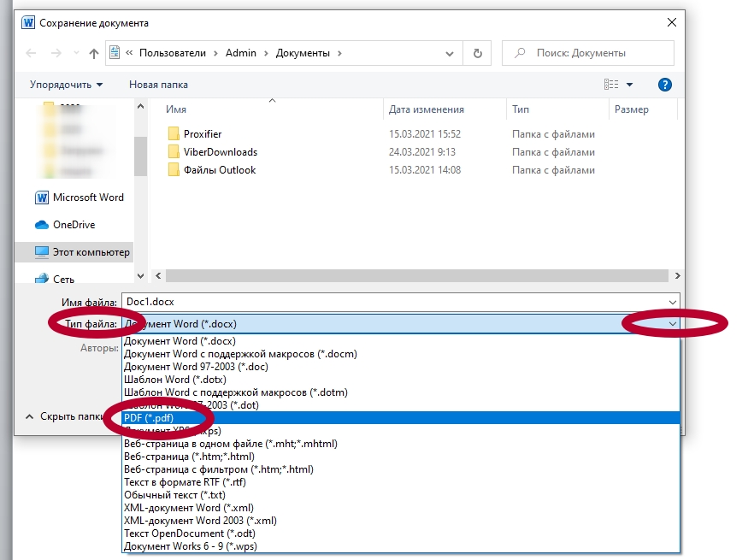Image resolution: width=754 pixels, height=560 pixels.
Task: Navigate to Admin via the breadcrumb
Action: tap(243, 53)
